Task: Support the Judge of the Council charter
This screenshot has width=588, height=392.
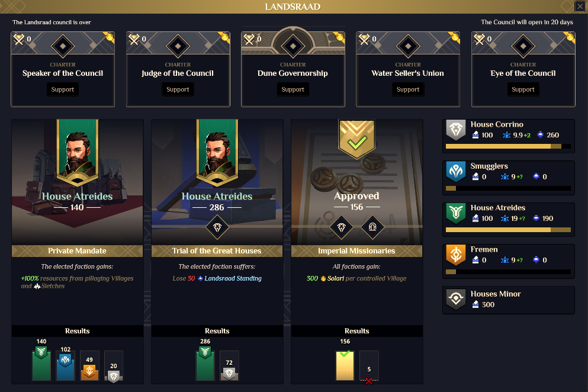Action: pyautogui.click(x=178, y=89)
